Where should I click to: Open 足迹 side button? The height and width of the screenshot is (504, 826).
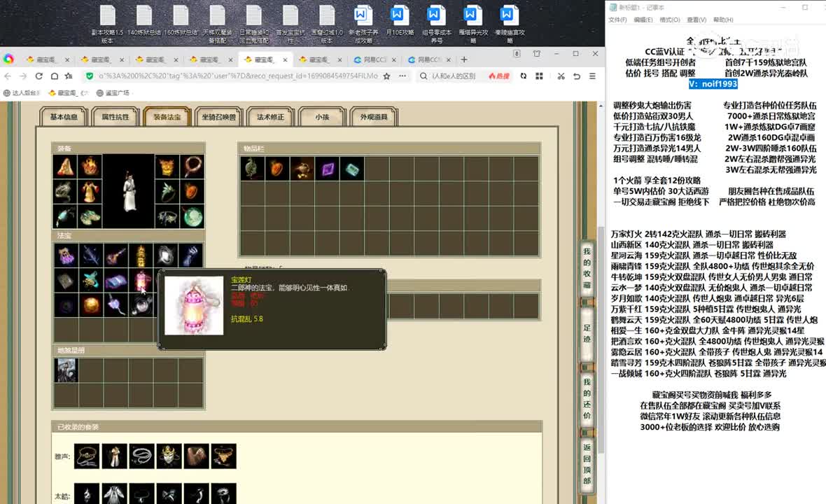click(587, 333)
